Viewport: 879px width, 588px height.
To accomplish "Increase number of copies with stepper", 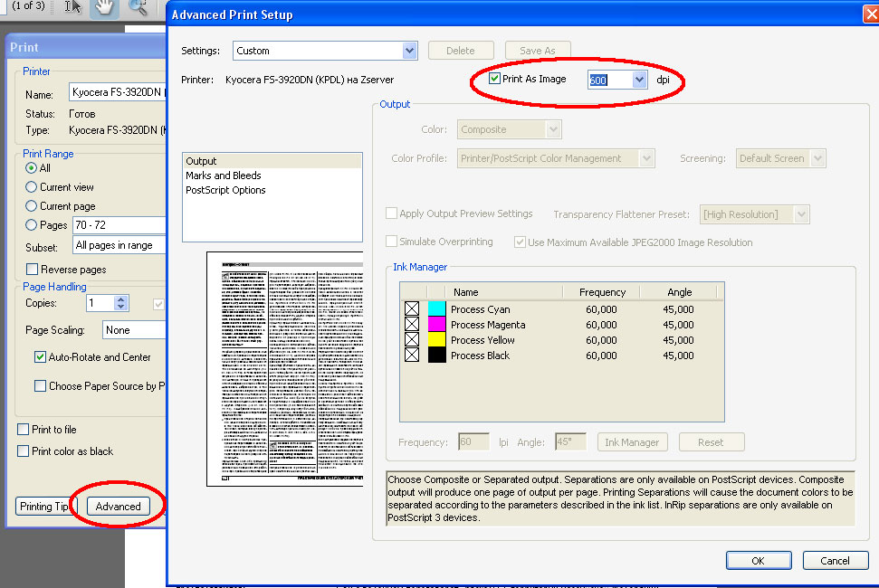I will [x=122, y=299].
